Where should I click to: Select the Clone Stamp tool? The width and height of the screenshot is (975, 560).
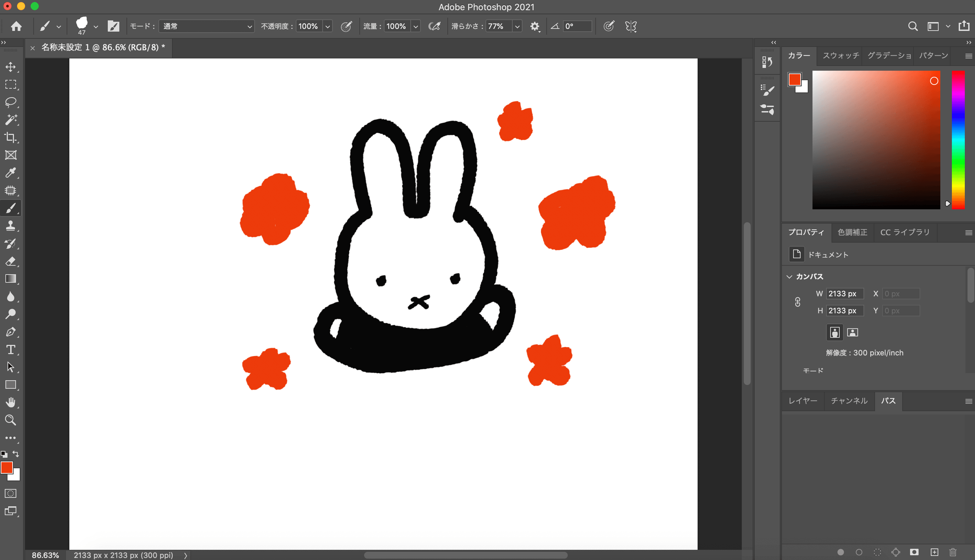11,226
